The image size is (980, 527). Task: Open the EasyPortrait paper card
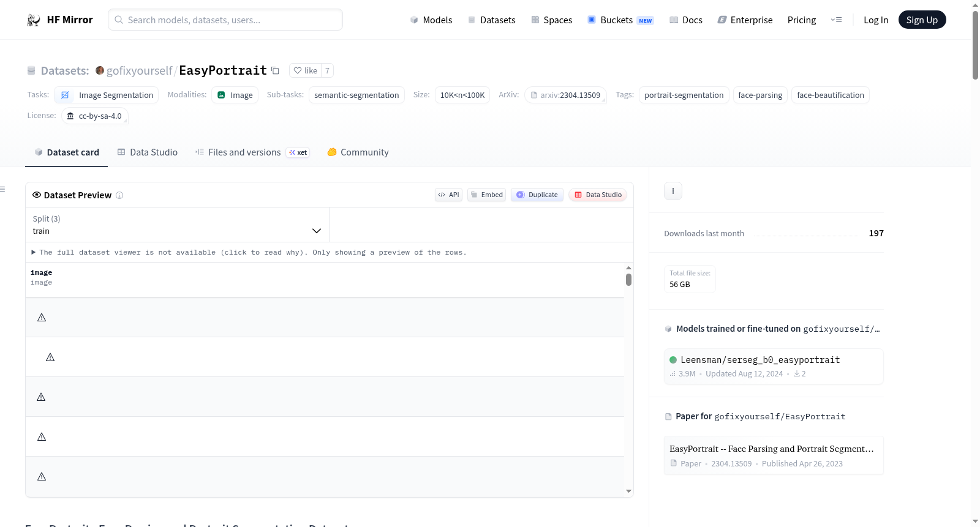coord(774,455)
